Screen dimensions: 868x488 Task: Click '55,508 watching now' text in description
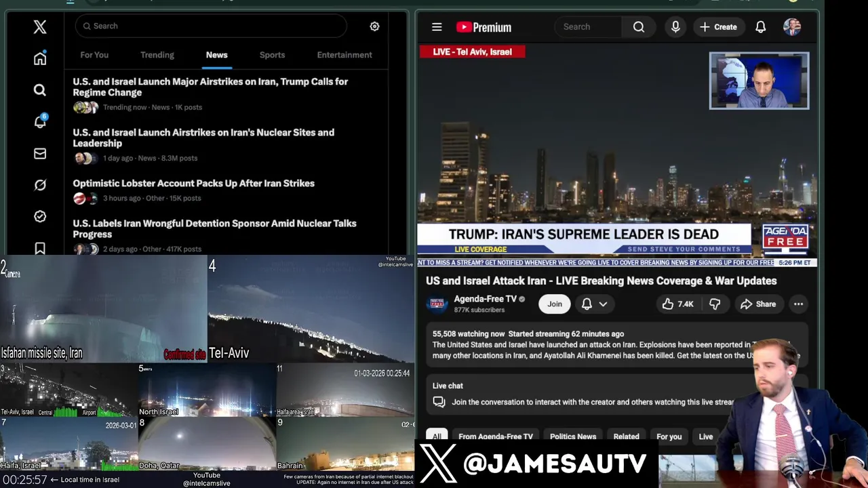point(469,334)
